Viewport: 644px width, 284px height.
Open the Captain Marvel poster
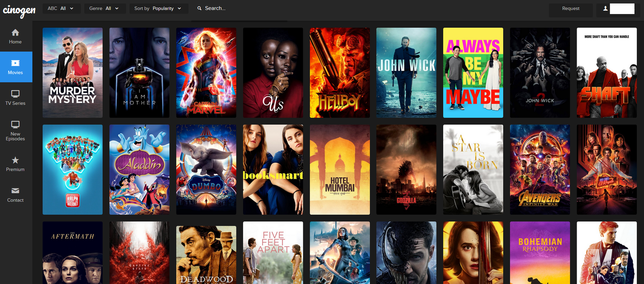(206, 73)
